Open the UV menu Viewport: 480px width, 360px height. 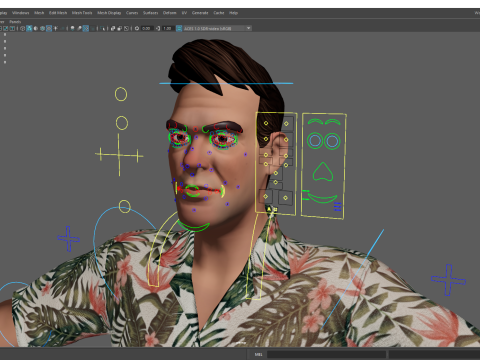click(184, 13)
